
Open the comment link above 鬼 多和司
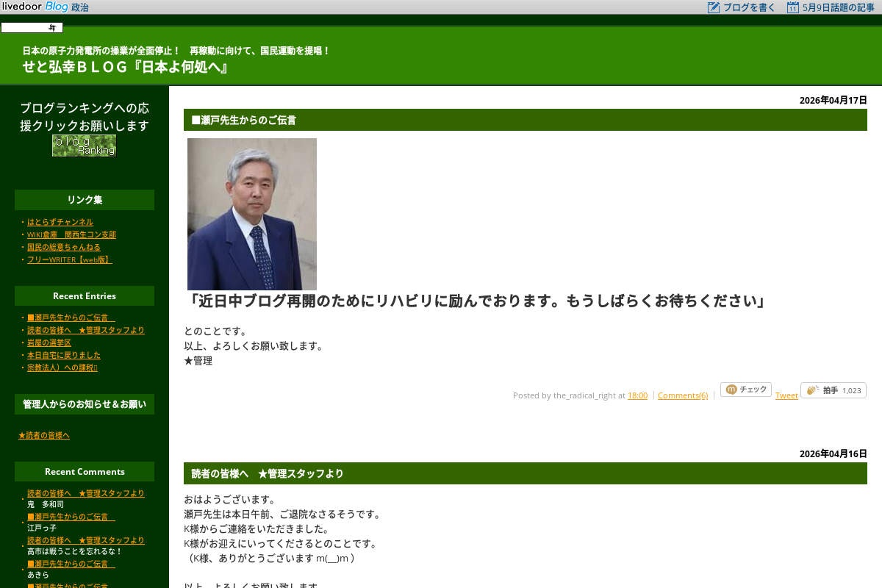click(86, 493)
